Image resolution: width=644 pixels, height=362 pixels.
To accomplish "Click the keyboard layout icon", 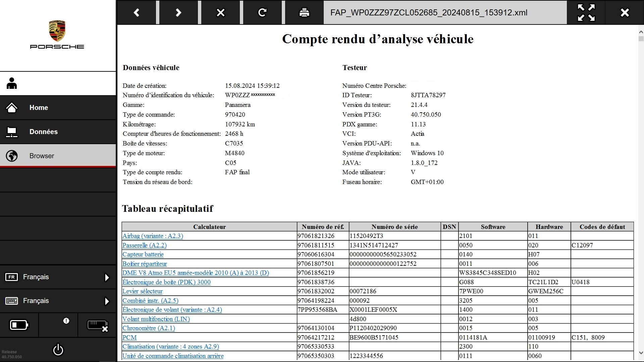I will coord(11,301).
